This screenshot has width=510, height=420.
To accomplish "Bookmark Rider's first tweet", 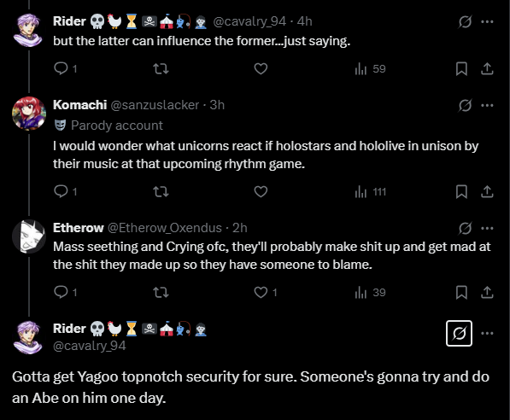I will pyautogui.click(x=461, y=68).
